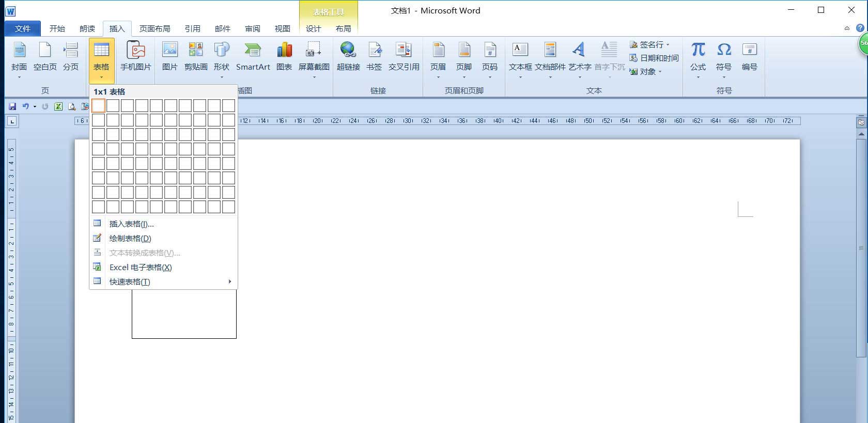Pick the highlighted 1x1 cell in table grid
Image resolution: width=868 pixels, height=423 pixels.
98,106
